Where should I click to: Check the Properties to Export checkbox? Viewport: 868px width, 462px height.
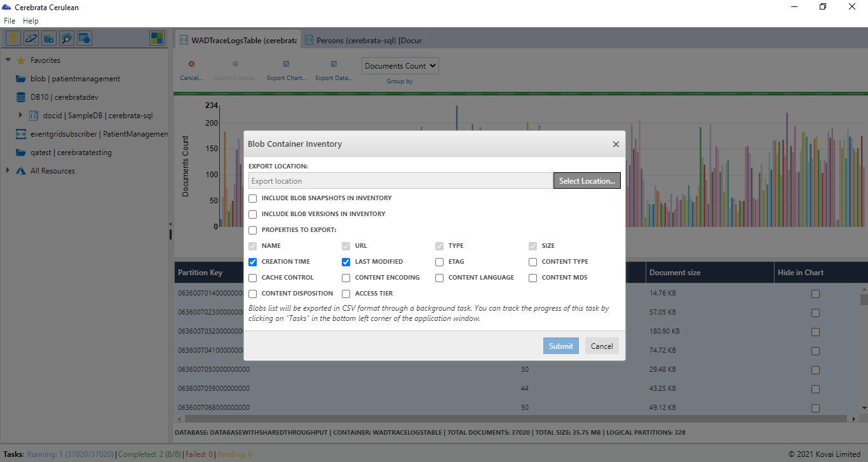click(x=253, y=230)
